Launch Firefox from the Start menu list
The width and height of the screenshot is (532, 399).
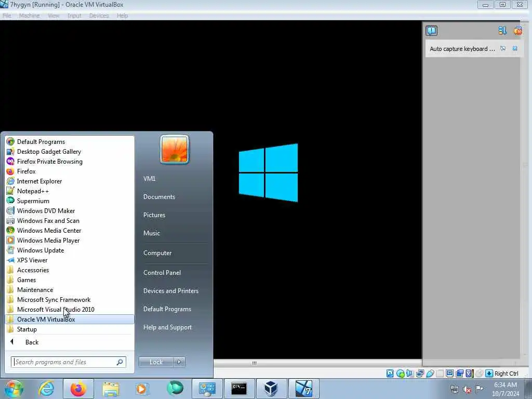pyautogui.click(x=70, y=171)
